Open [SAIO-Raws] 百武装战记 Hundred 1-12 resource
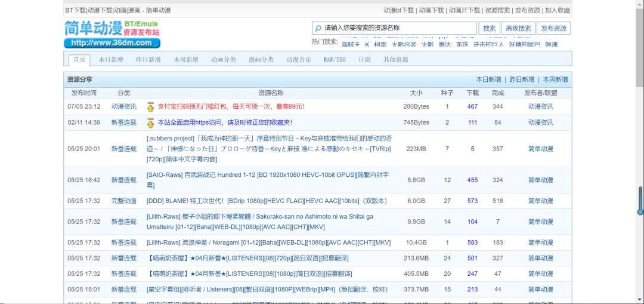Image resolution: width=644 pixels, height=304 pixels. (x=267, y=180)
